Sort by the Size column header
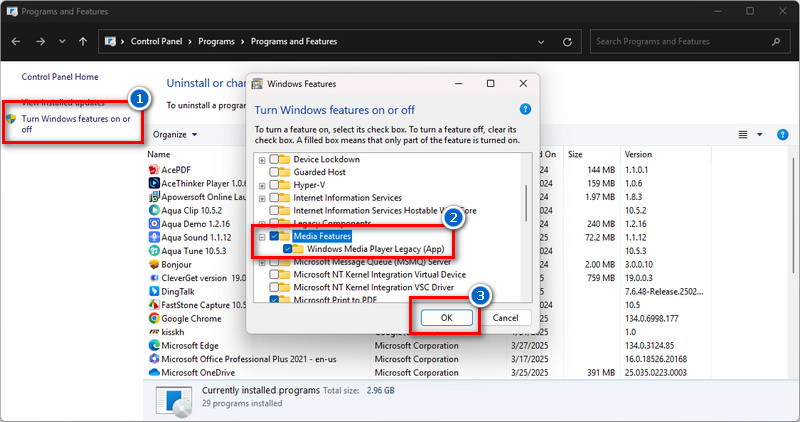Viewport: 800px width, 422px height. click(x=575, y=154)
